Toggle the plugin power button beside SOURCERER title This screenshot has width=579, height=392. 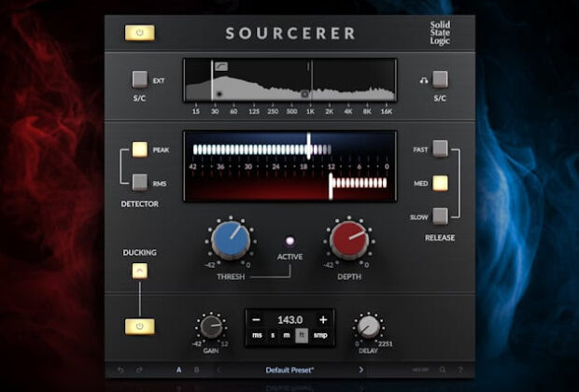coord(139,33)
